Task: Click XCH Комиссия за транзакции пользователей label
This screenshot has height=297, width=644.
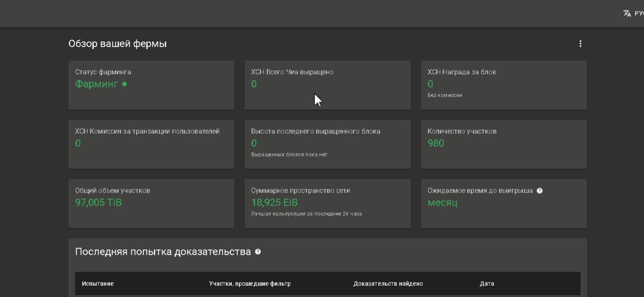Action: (147, 131)
